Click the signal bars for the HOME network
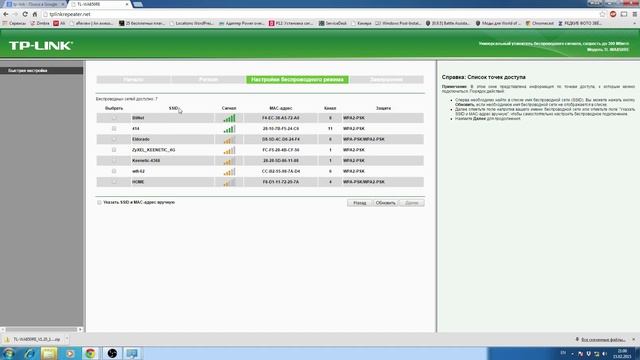The height and width of the screenshot is (360, 640). [x=229, y=182]
